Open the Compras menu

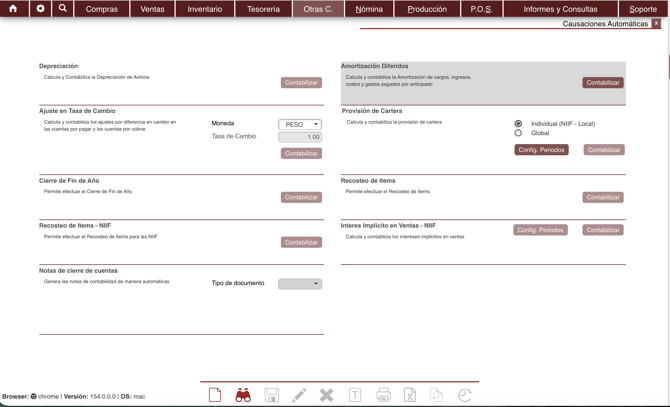pyautogui.click(x=102, y=9)
